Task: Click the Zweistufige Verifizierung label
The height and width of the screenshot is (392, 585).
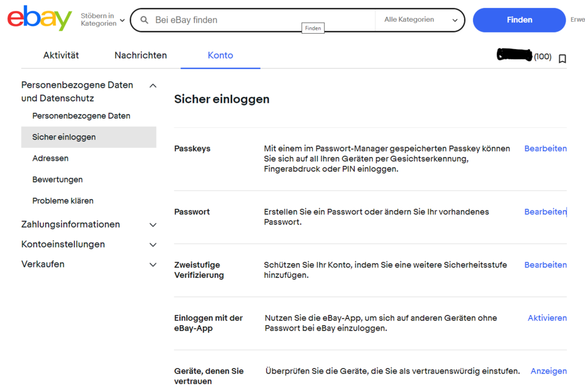Action: pos(199,270)
